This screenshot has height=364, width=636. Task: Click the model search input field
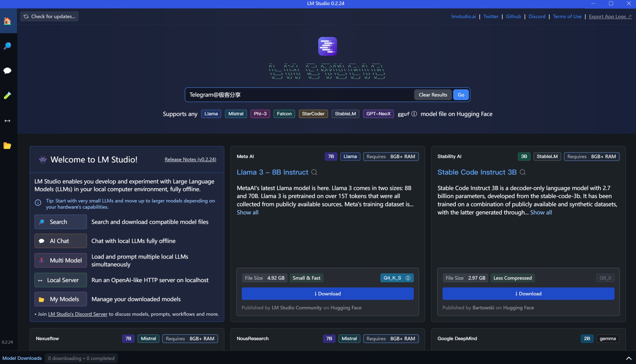(x=299, y=95)
